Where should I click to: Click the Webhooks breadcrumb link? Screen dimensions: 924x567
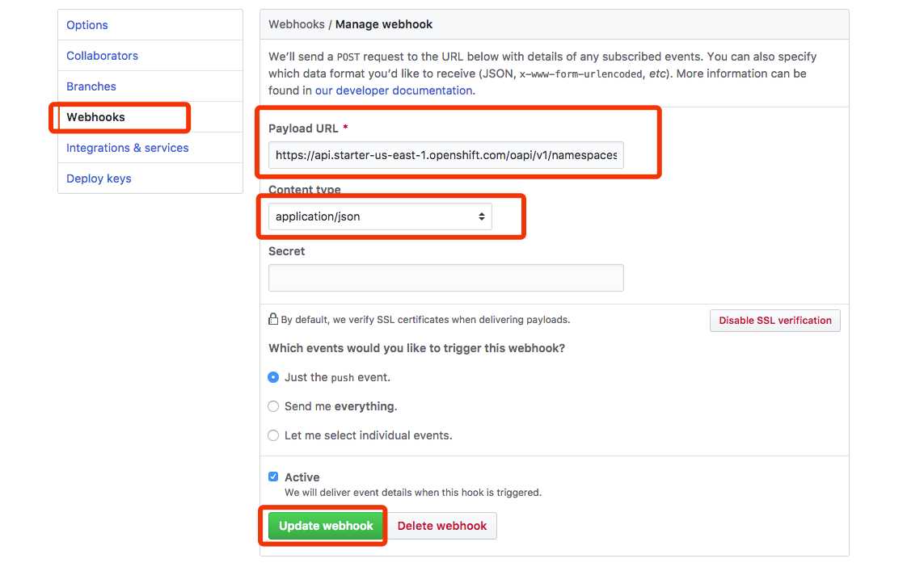click(297, 24)
